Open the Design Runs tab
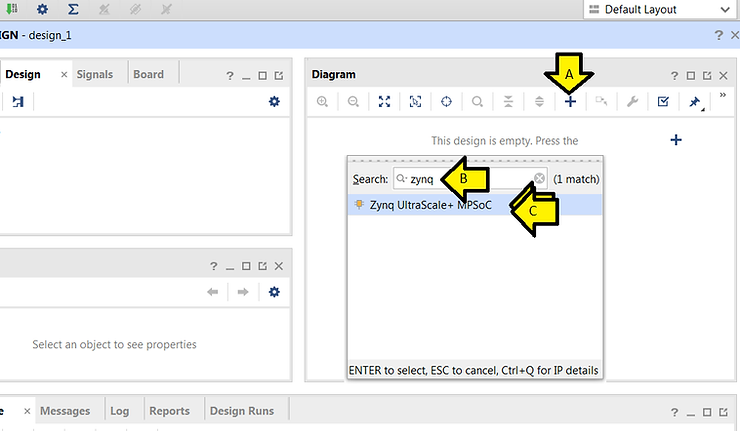 click(x=247, y=411)
